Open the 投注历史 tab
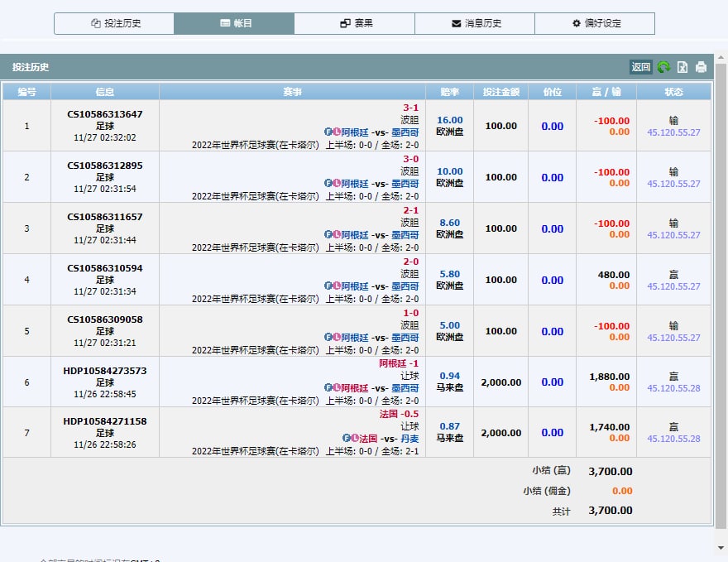The width and height of the screenshot is (728, 562). (114, 23)
